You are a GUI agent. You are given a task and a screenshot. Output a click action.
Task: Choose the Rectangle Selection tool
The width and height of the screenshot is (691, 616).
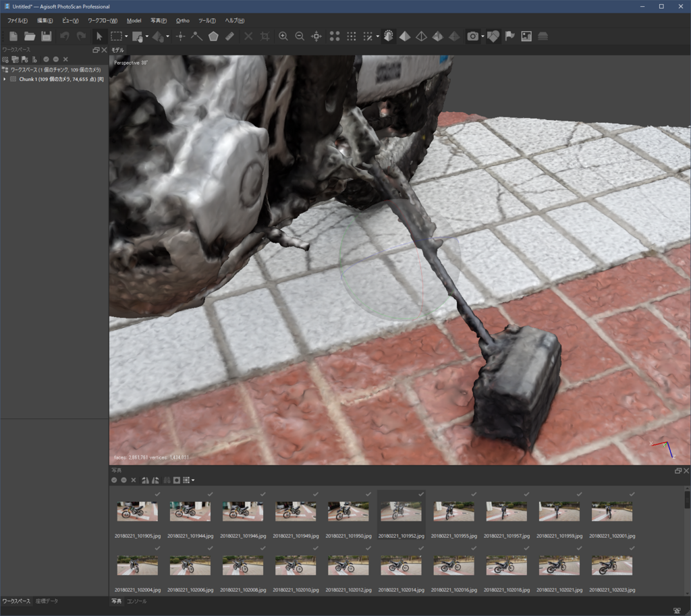click(116, 36)
